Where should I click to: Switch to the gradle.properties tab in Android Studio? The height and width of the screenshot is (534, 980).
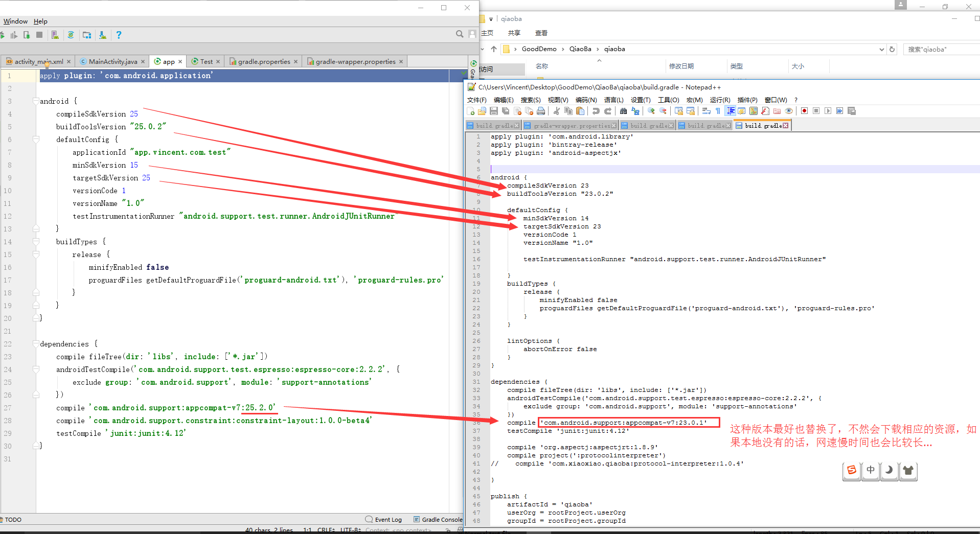click(x=264, y=61)
